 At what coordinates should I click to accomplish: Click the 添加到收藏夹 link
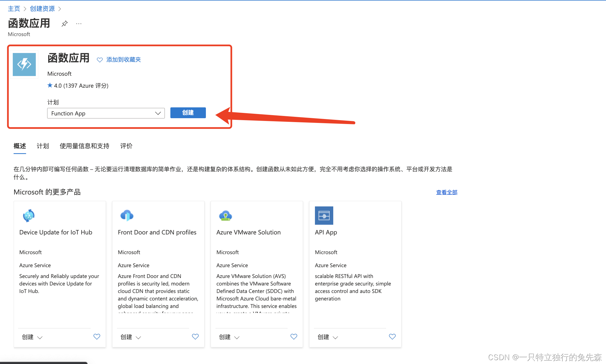coord(123,60)
